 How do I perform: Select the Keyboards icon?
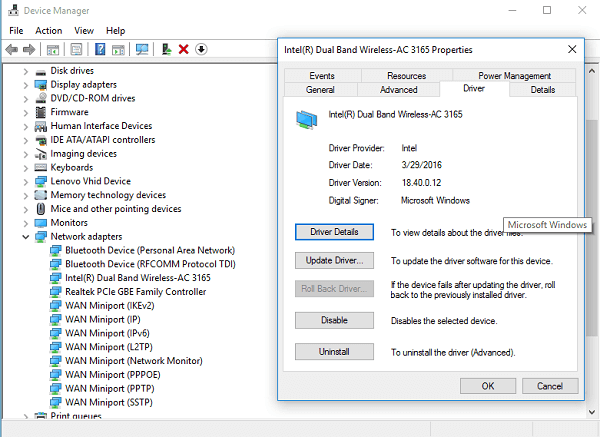pyautogui.click(x=41, y=167)
